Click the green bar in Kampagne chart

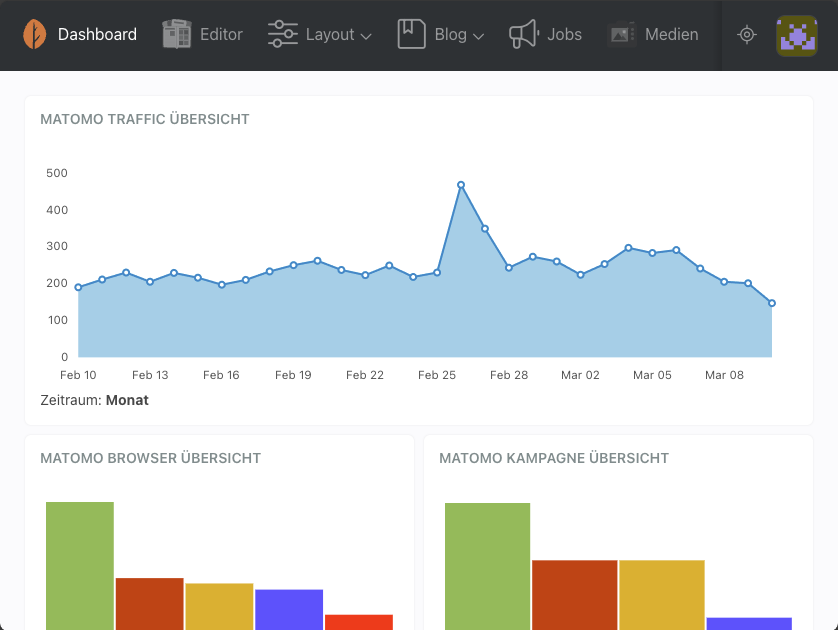[487, 566]
